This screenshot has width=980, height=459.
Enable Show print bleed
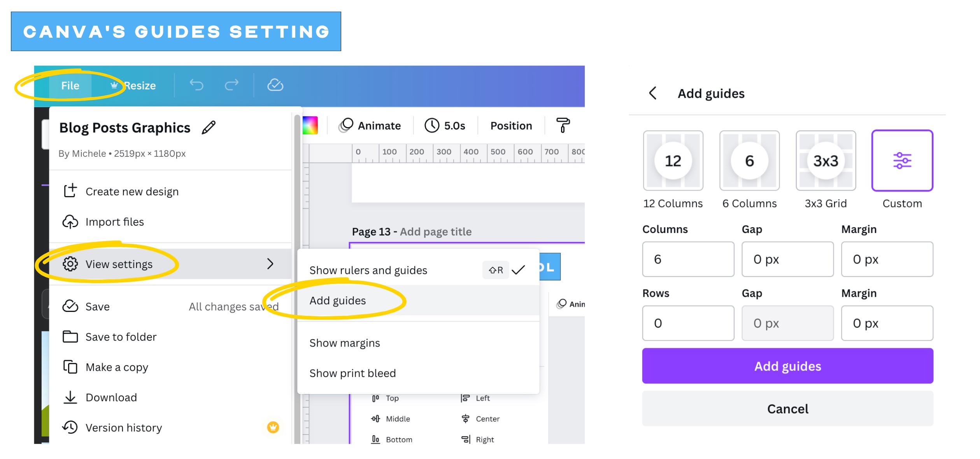tap(352, 373)
